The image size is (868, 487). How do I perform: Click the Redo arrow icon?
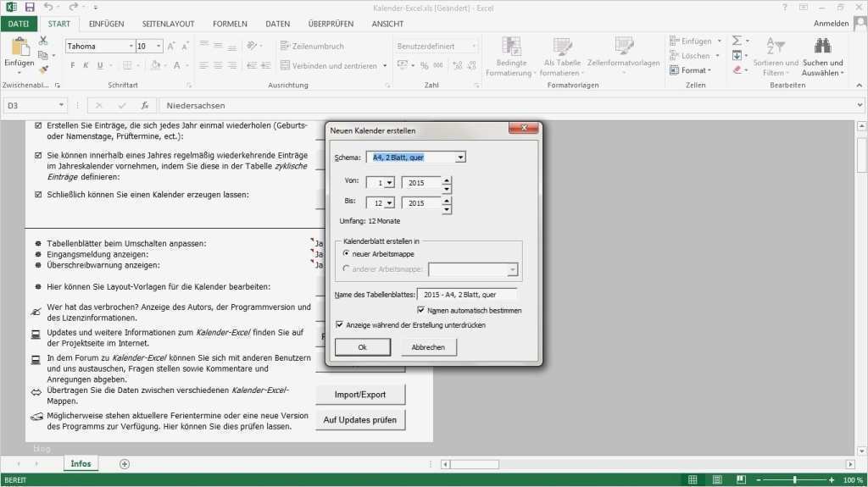(73, 7)
